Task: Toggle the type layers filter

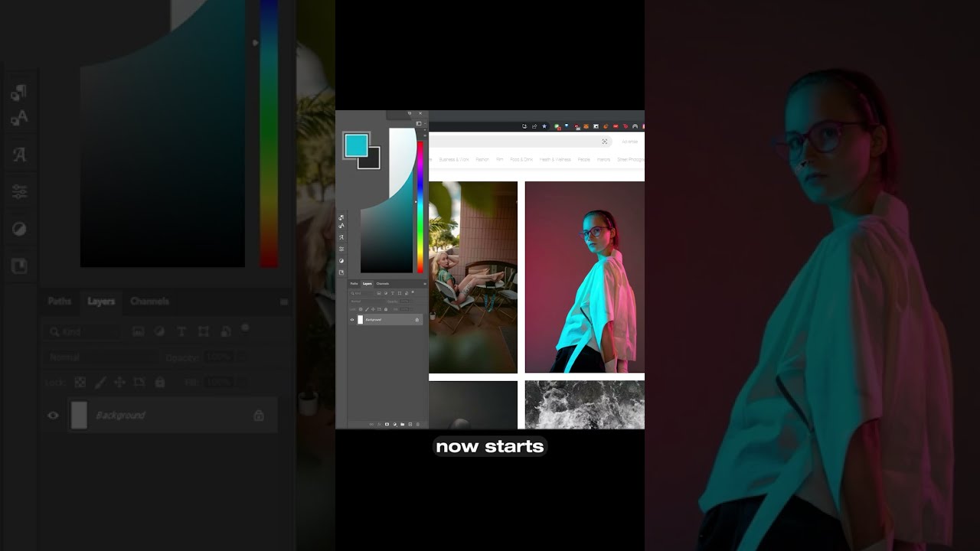Action: pyautogui.click(x=393, y=293)
